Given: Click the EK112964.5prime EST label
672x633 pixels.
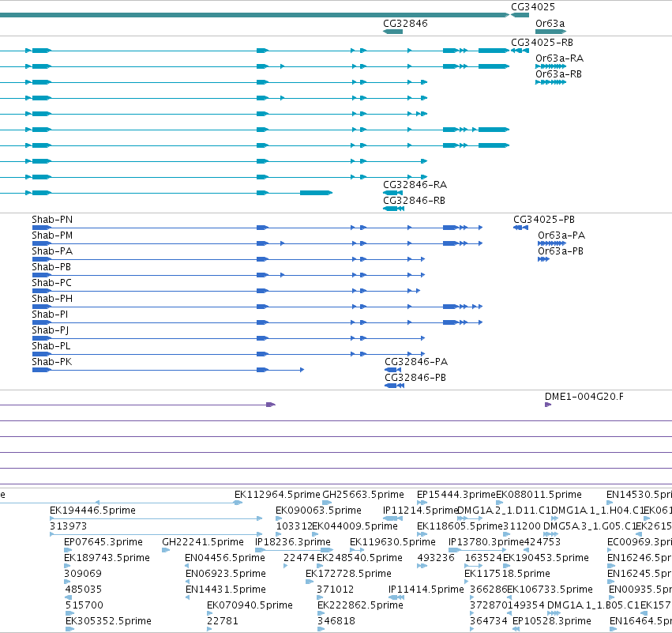Looking at the screenshot, I should coord(277,495).
